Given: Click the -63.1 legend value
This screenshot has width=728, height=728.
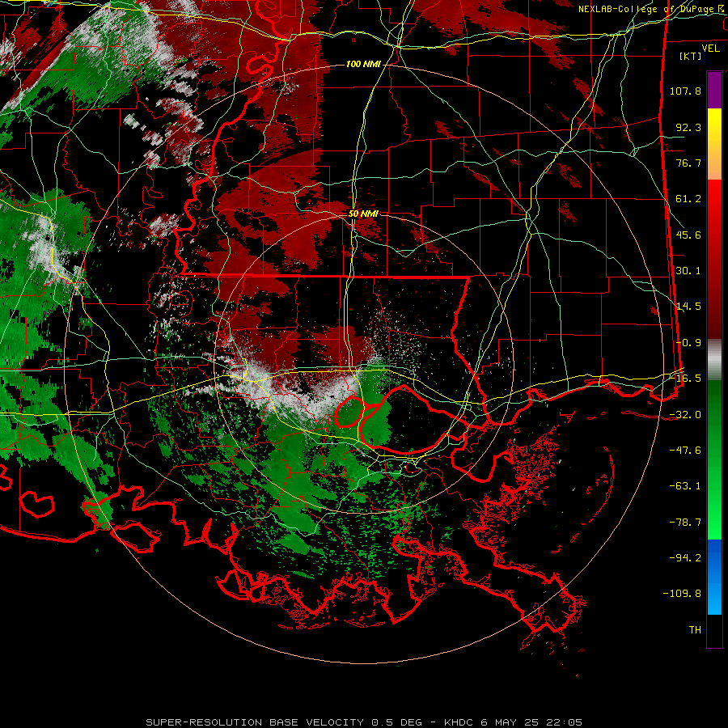Looking at the screenshot, I should click(x=685, y=486).
